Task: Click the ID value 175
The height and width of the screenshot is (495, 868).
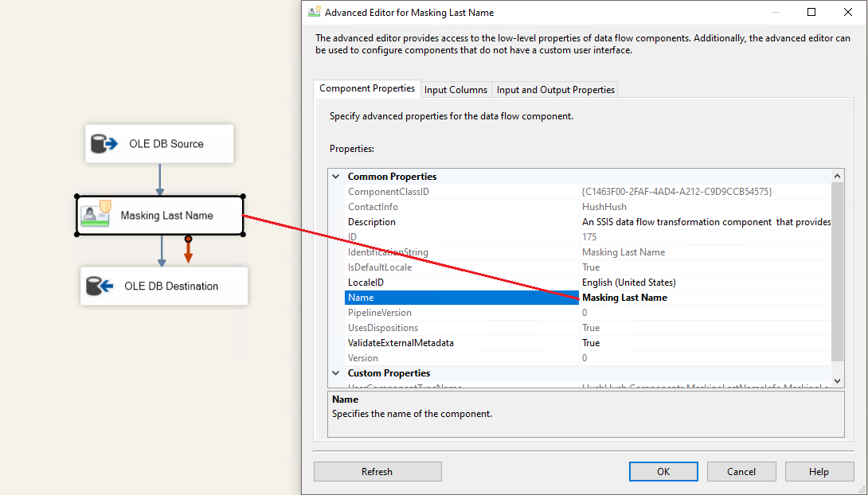Action: pyautogui.click(x=589, y=236)
